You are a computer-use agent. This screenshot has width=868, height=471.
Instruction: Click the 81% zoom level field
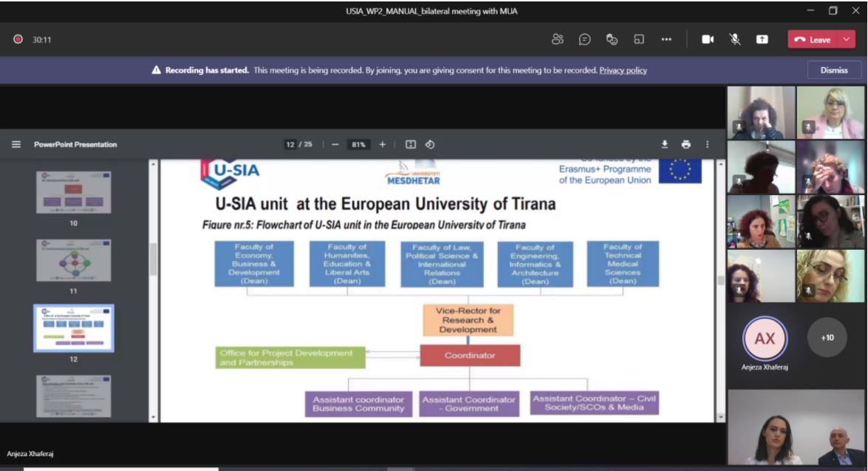[x=359, y=145]
